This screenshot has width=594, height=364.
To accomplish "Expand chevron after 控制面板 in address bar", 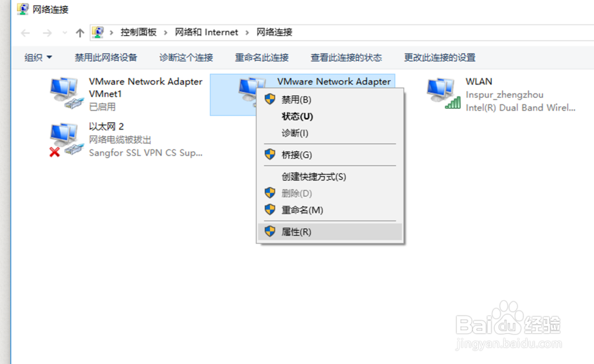I will point(166,33).
